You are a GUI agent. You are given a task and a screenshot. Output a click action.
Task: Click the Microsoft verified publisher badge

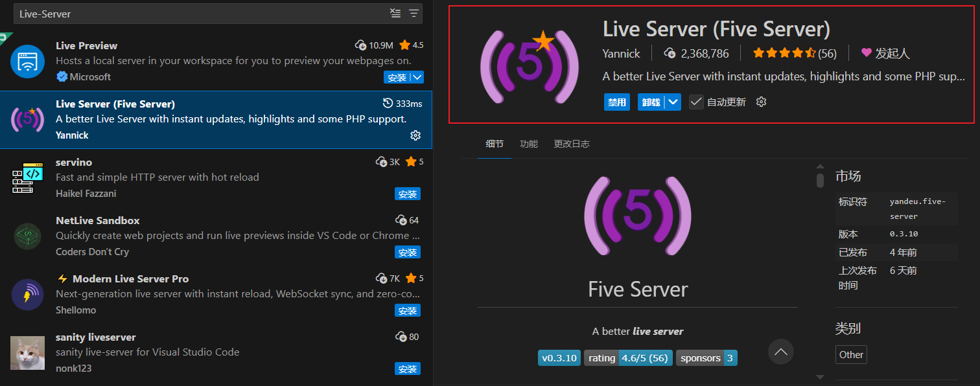[x=62, y=76]
